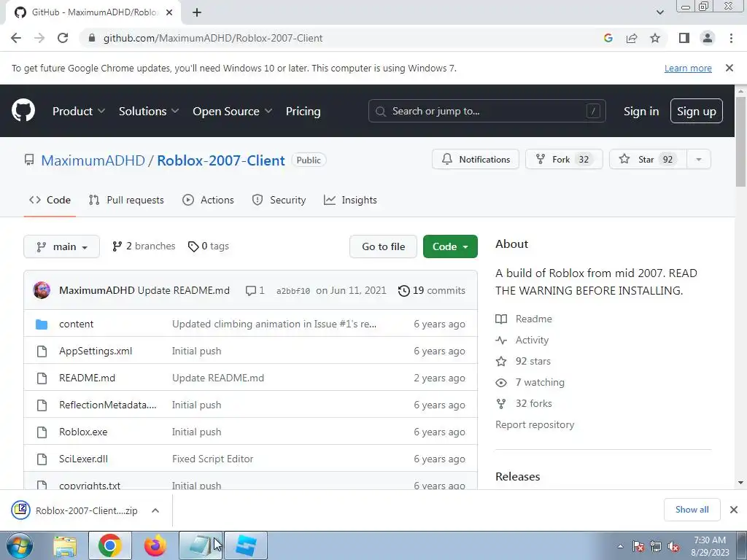View the 2 branches link

144,246
